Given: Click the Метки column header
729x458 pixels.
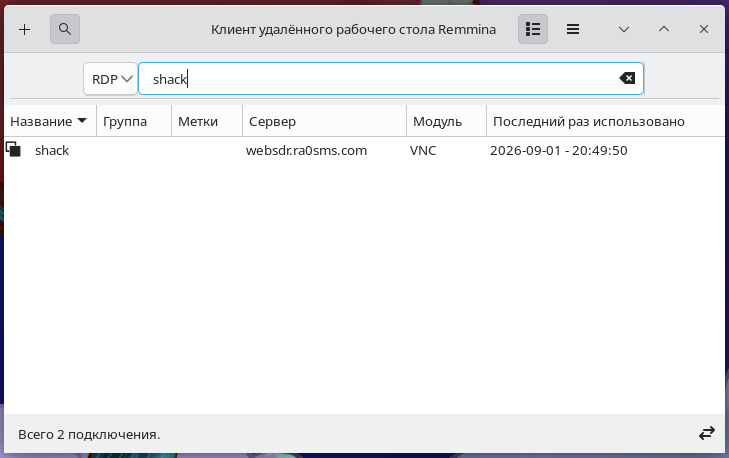Looking at the screenshot, I should click(x=207, y=121).
